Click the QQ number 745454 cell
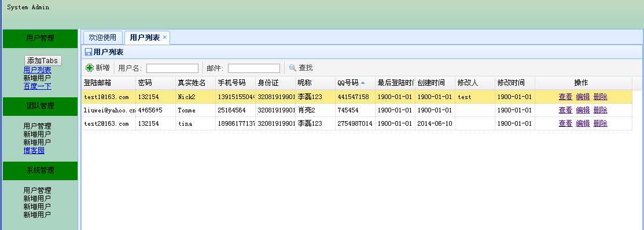Viewport: 644px width, 230px height. point(355,110)
